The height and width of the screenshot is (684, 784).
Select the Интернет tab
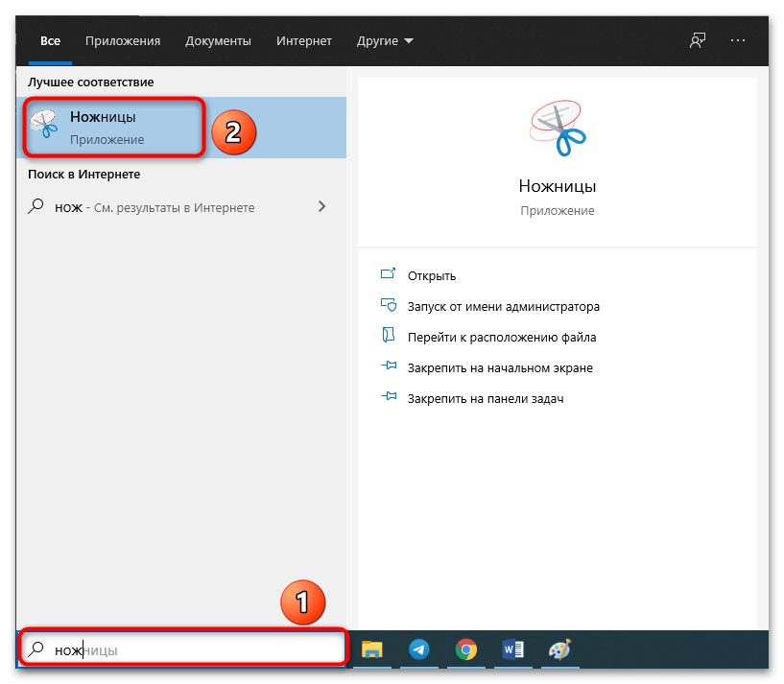click(303, 41)
